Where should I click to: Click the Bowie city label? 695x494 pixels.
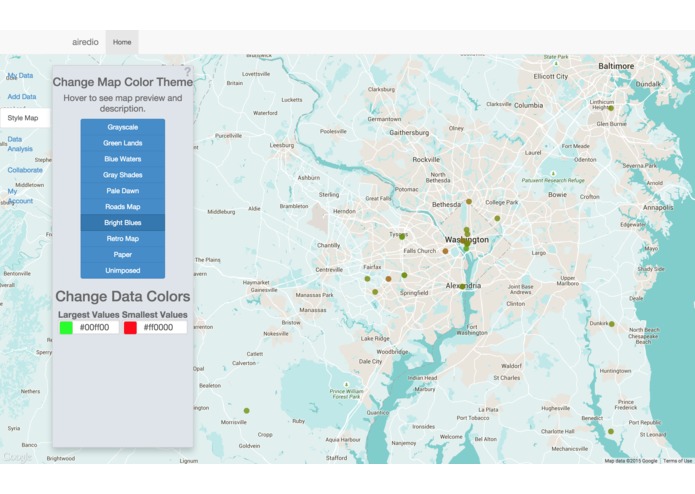click(557, 194)
